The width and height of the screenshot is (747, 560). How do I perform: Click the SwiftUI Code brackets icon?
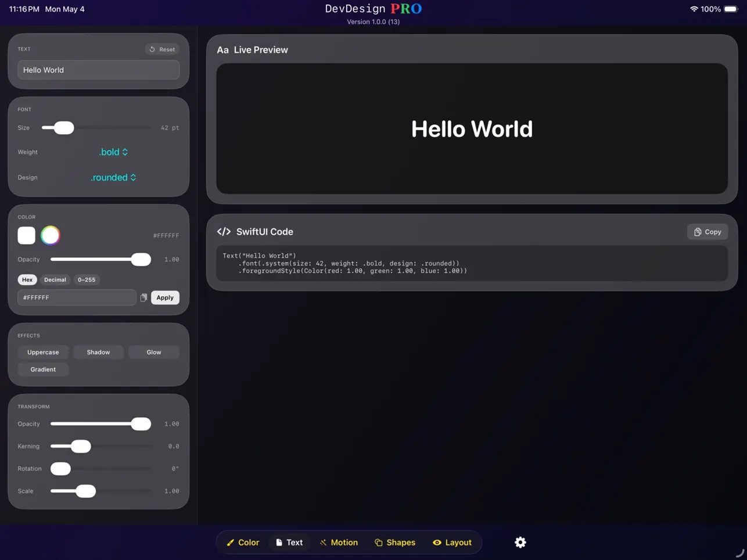click(224, 231)
